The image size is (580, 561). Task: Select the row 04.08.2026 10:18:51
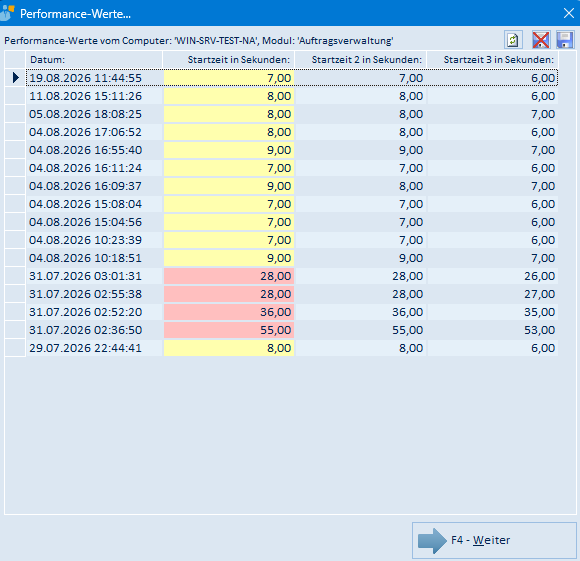click(292, 258)
